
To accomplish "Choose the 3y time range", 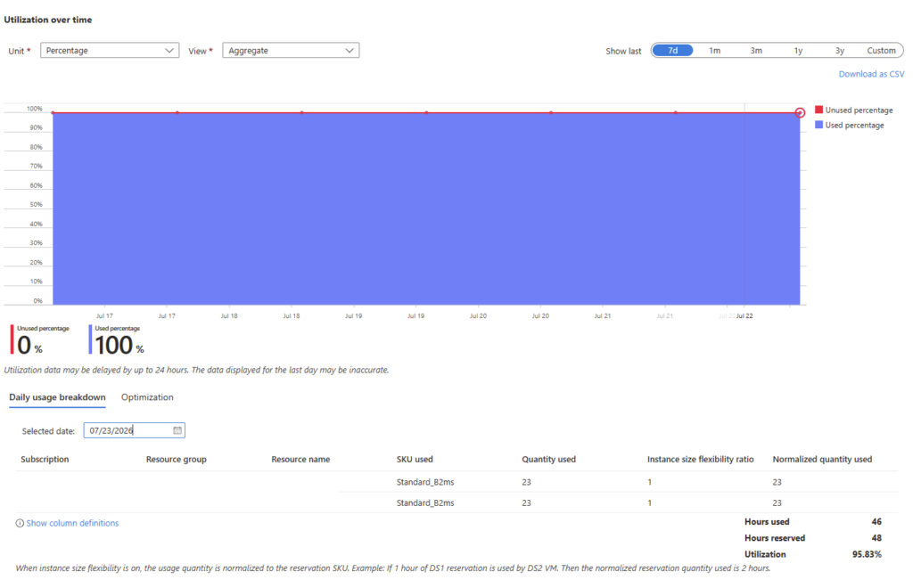I will coord(840,51).
